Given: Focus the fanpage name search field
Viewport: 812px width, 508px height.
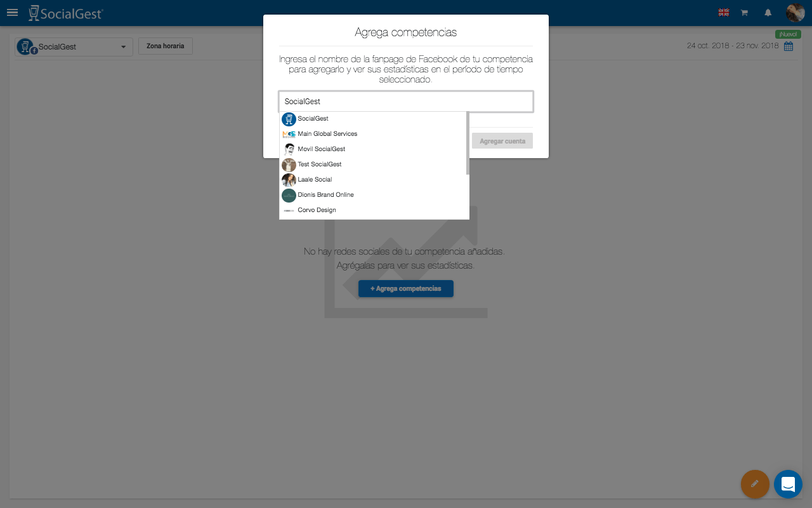Looking at the screenshot, I should click(406, 102).
